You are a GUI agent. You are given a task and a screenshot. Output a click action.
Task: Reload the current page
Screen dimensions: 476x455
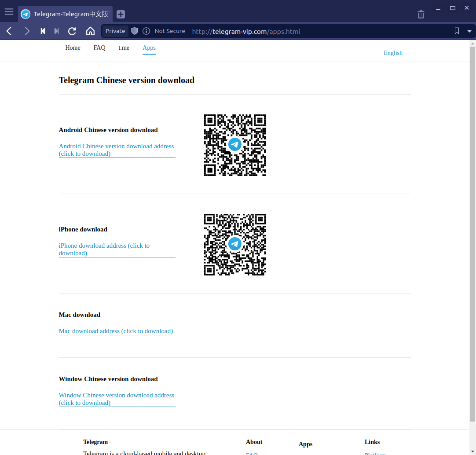pos(72,31)
